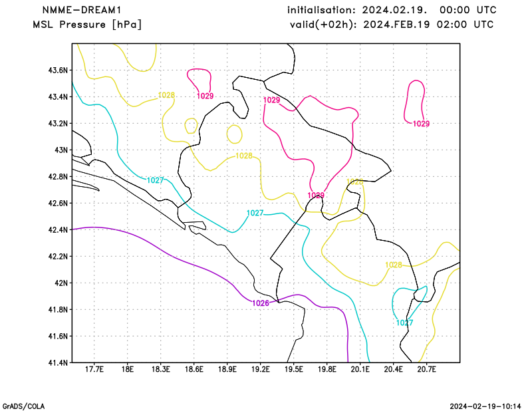The width and height of the screenshot is (532, 411).
Task: Click the 19.2E longitude axis label
Action: point(260,369)
